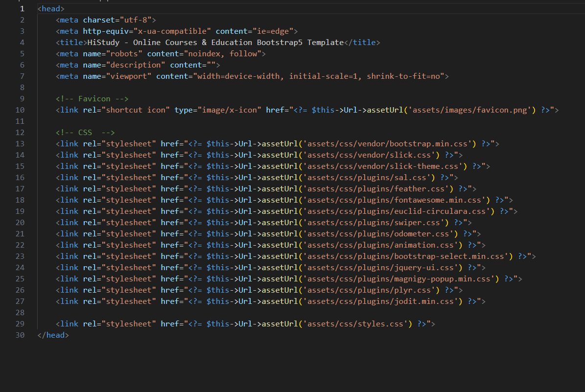Click the jodit.min.css path
Viewport: 585px width, 392px height.
tap(380, 301)
